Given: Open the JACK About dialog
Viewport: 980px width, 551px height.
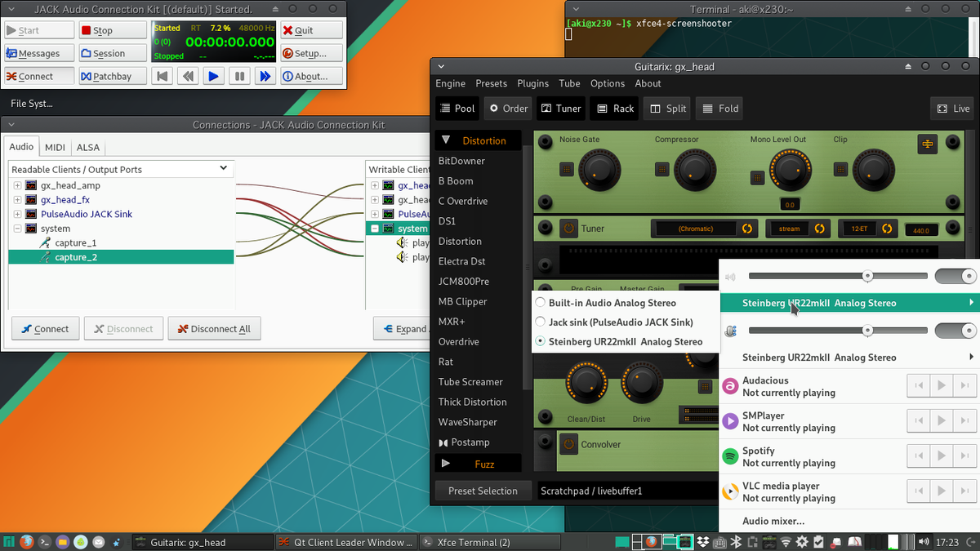Looking at the screenshot, I should click(311, 76).
